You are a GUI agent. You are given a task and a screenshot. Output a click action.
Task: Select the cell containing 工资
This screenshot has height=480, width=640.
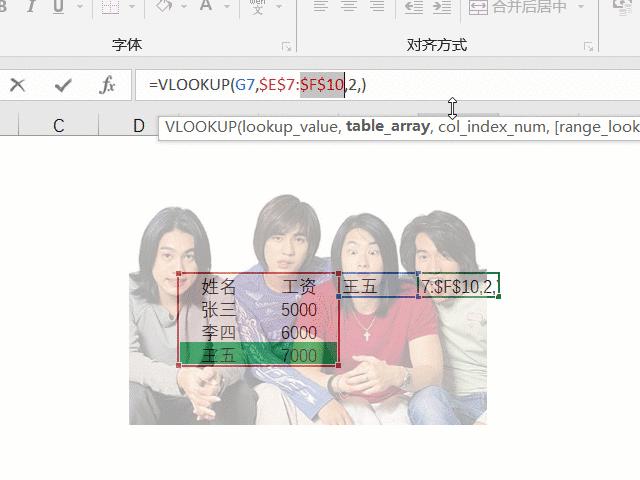(299, 286)
